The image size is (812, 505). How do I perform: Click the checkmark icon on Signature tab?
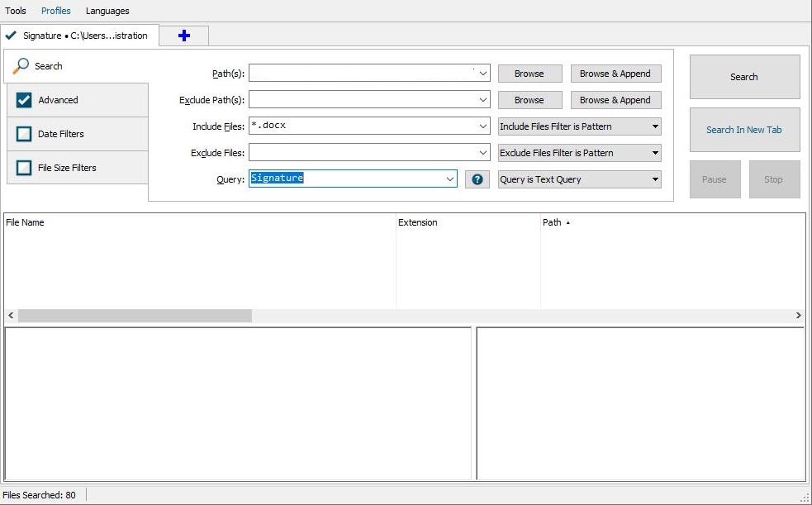coord(12,36)
